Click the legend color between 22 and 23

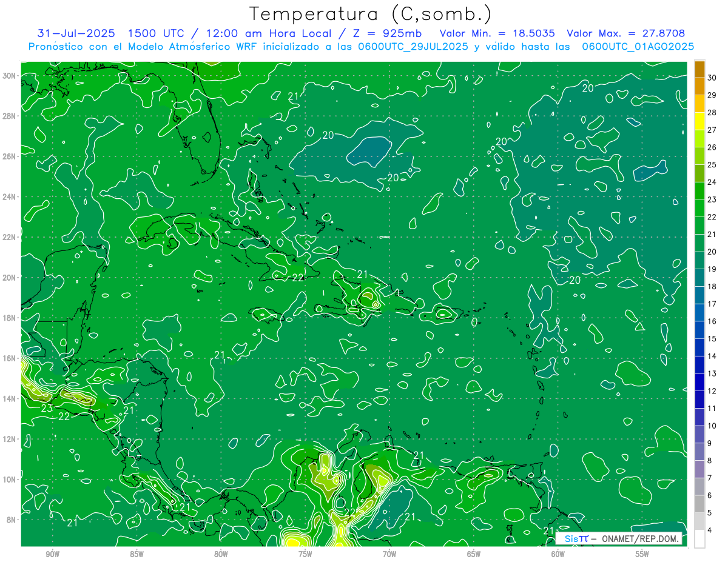(x=699, y=209)
